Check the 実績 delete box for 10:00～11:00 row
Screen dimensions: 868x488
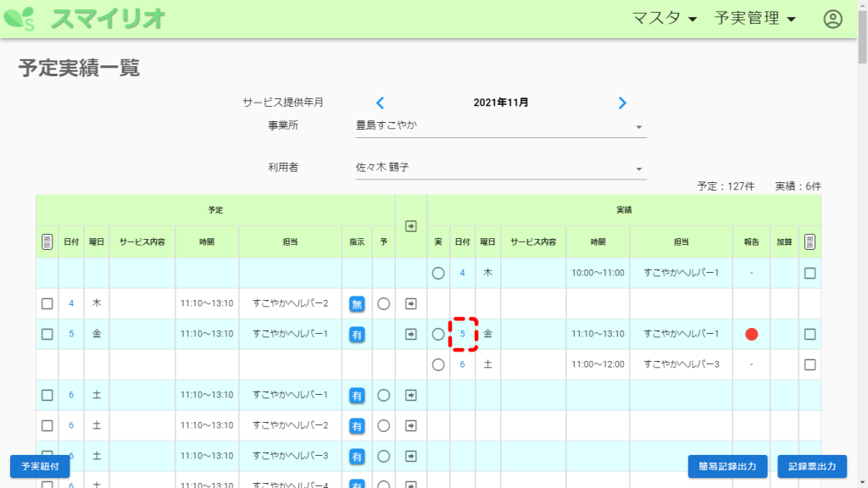click(810, 273)
